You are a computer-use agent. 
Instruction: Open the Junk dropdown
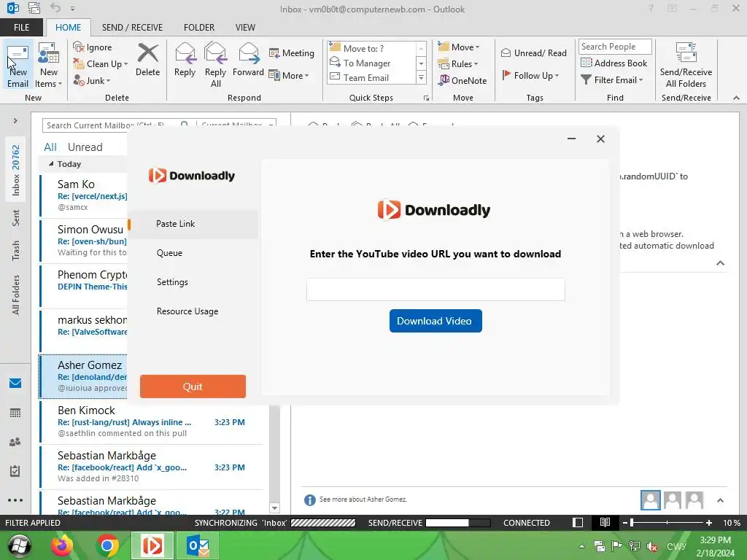(92, 80)
